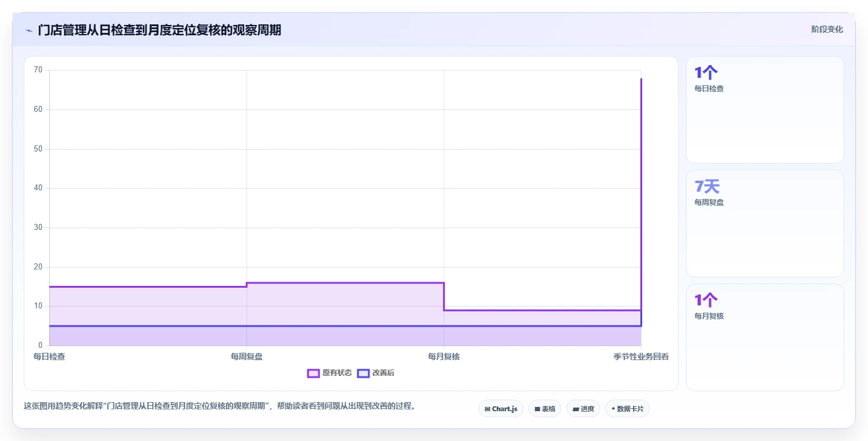Click the 每日检查 x-axis label
The height and width of the screenshot is (441, 868).
pyautogui.click(x=49, y=356)
